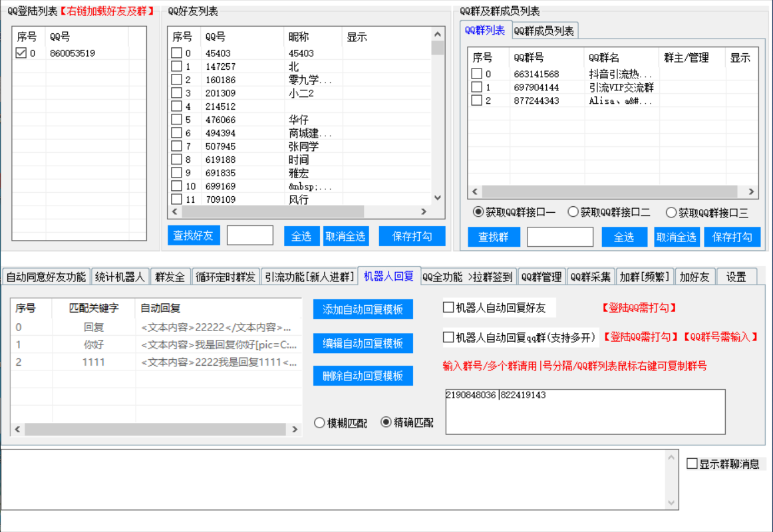The width and height of the screenshot is (773, 532).
Task: Switch to QQ群成员列表 tab
Action: coord(545,31)
